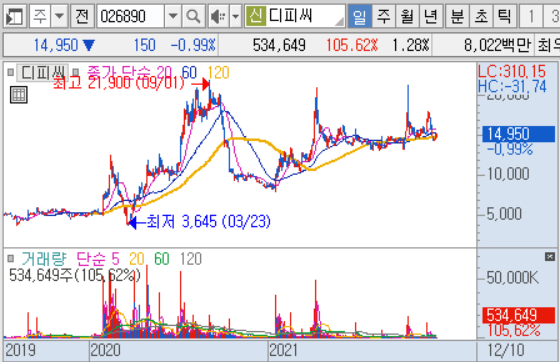
Task: Switch to second chart 초 tab
Action: pyautogui.click(x=481, y=16)
